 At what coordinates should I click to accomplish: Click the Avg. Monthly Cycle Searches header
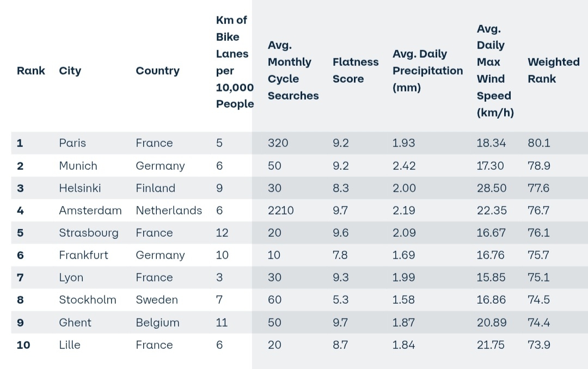click(293, 71)
